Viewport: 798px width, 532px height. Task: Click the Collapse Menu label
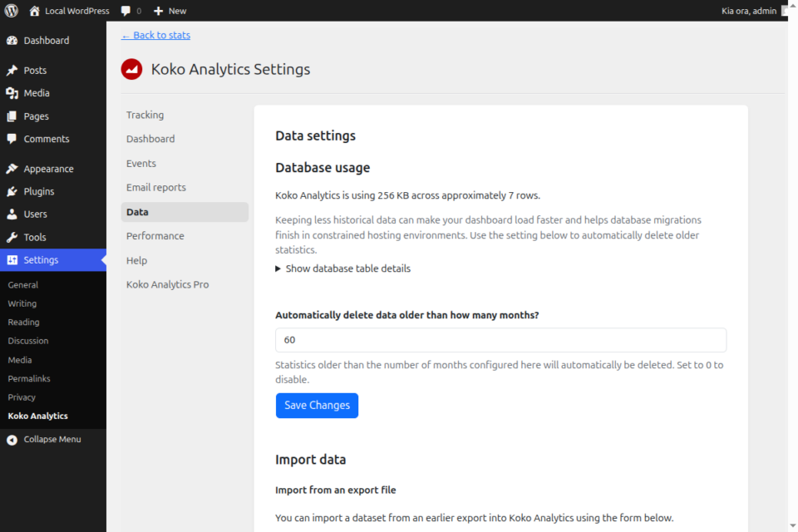click(x=52, y=440)
